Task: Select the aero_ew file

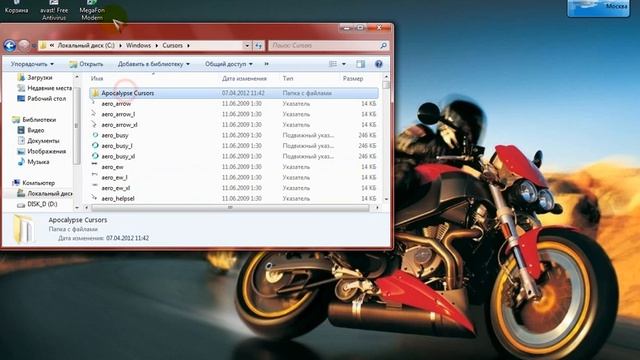Action: (233, 167)
